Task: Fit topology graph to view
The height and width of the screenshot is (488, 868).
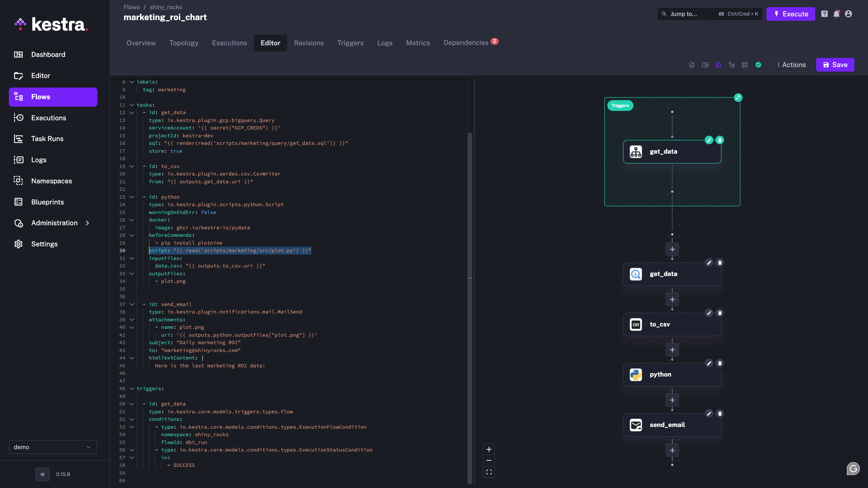Action: (489, 472)
